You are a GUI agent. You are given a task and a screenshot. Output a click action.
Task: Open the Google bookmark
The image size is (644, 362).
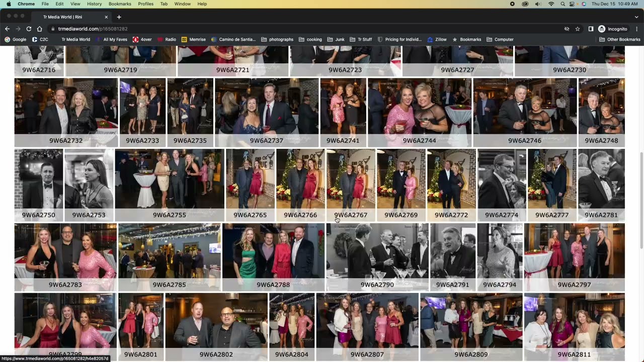(x=16, y=39)
